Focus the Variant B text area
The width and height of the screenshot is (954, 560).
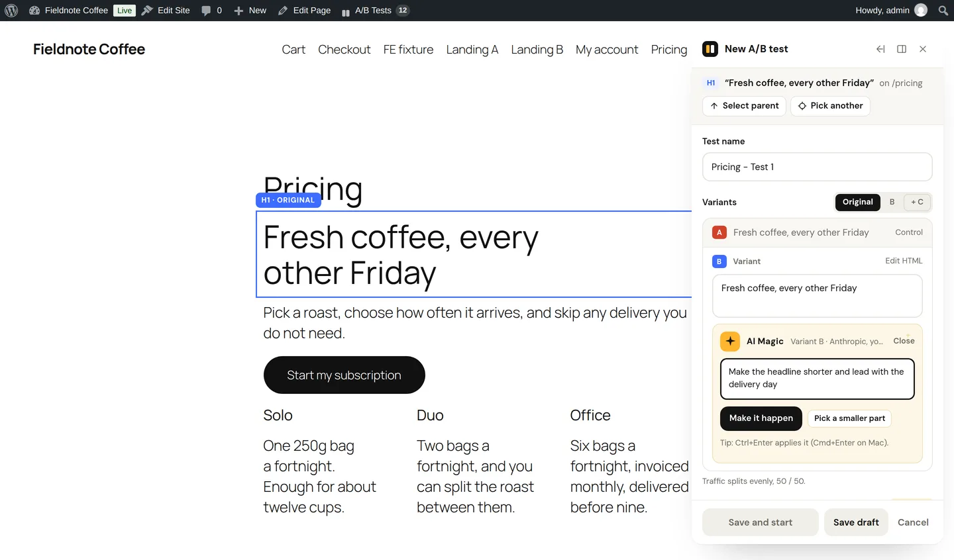click(x=818, y=296)
